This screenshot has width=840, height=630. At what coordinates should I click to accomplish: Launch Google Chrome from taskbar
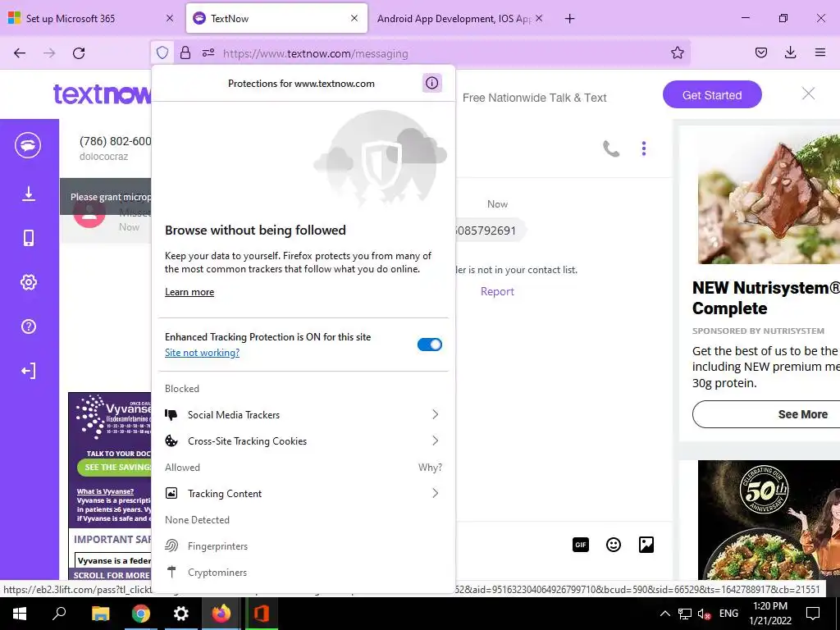pyautogui.click(x=141, y=613)
